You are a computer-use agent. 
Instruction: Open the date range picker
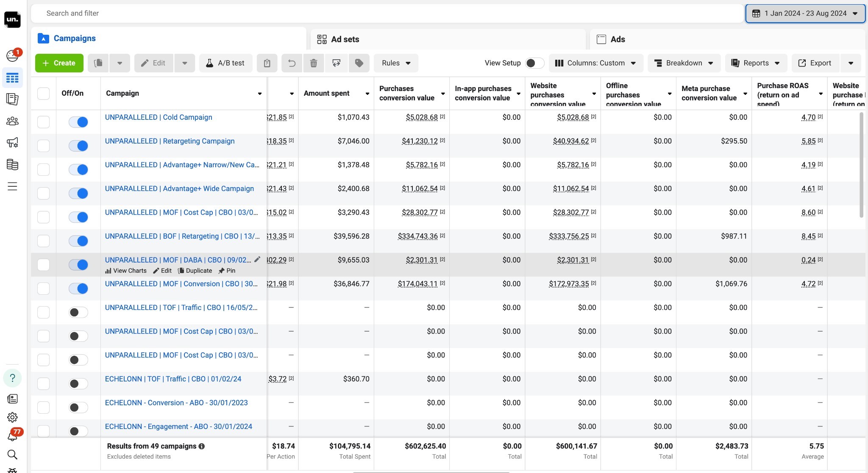point(805,14)
